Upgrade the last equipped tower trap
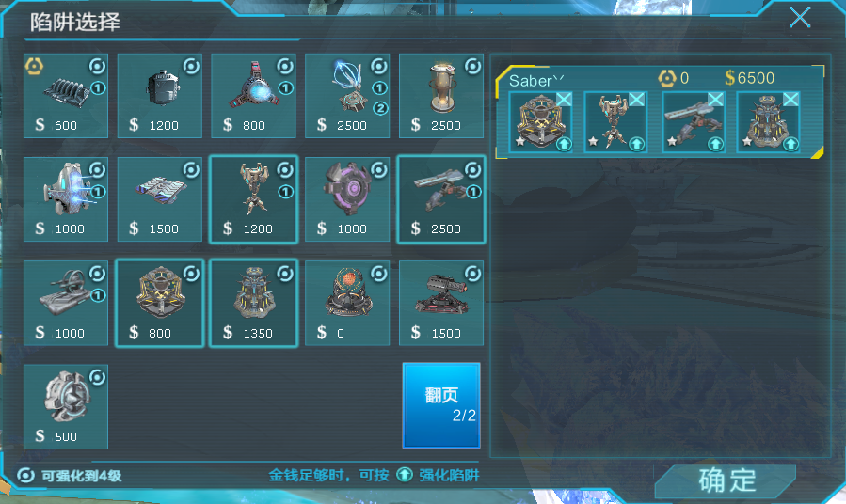The height and width of the screenshot is (504, 846). coord(790,144)
